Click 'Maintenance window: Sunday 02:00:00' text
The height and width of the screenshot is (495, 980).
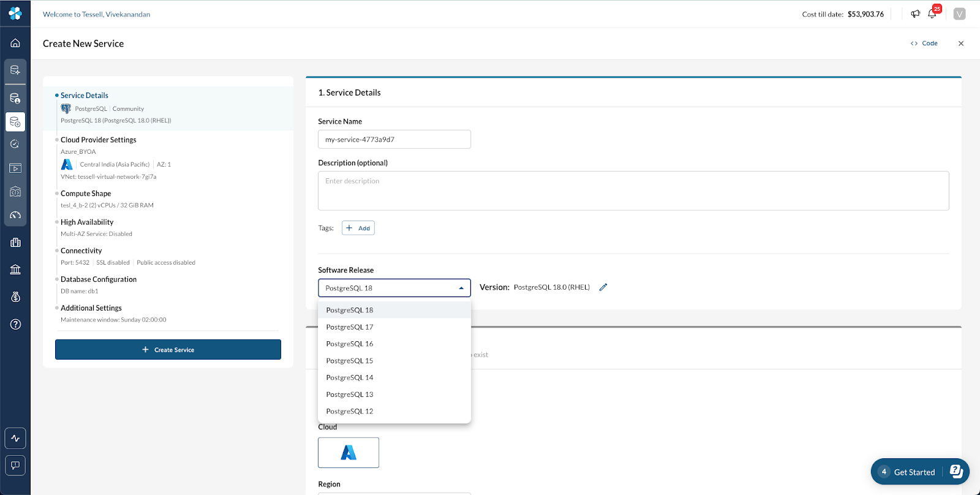tap(113, 320)
